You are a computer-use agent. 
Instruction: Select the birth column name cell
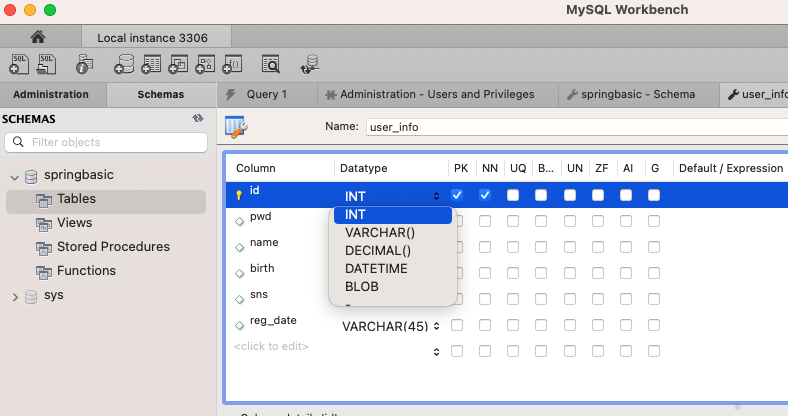tap(262, 268)
